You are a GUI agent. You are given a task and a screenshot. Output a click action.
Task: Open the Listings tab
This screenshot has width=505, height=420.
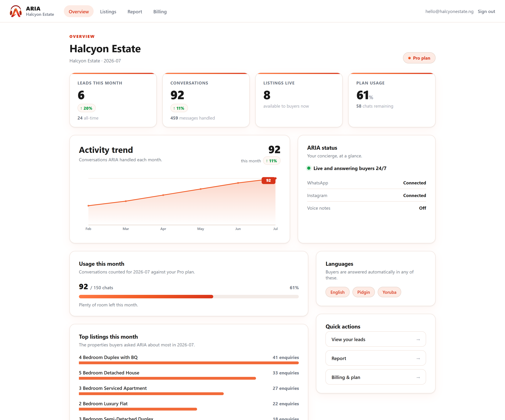click(x=108, y=12)
